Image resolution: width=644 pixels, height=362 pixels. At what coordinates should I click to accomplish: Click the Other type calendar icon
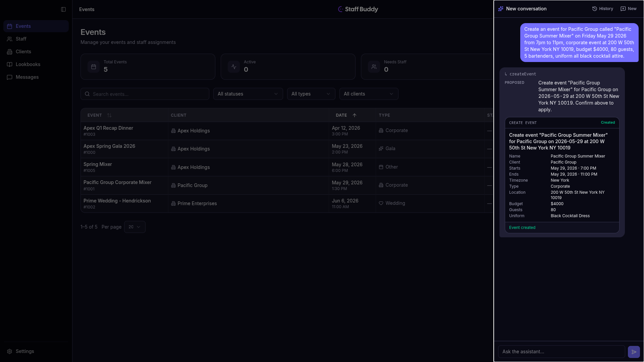click(381, 167)
